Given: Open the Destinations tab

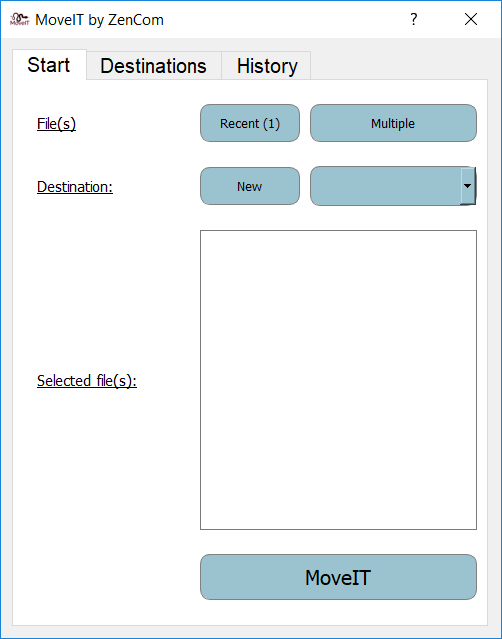Looking at the screenshot, I should 154,66.
